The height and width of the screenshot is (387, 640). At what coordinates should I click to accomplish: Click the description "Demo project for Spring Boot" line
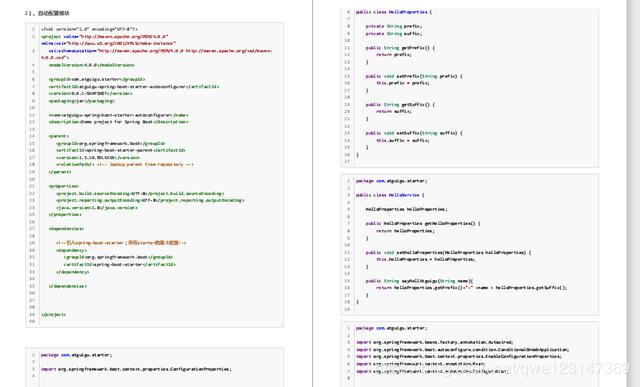pyautogui.click(x=118, y=122)
